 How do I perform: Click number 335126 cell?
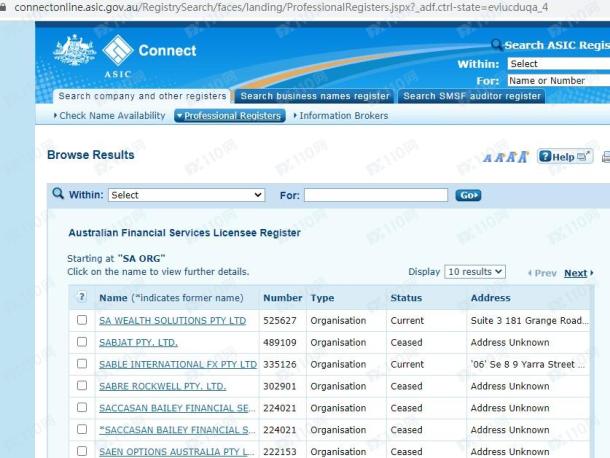[x=280, y=364]
